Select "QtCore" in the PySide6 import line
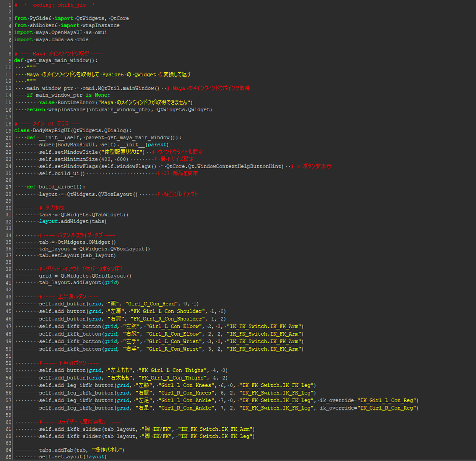476x461 pixels. click(x=119, y=18)
